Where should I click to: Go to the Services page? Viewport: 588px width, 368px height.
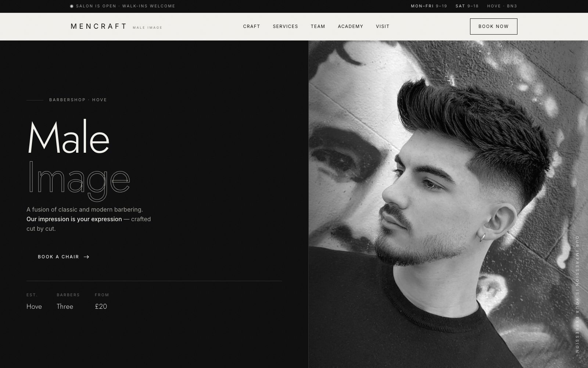(x=285, y=26)
